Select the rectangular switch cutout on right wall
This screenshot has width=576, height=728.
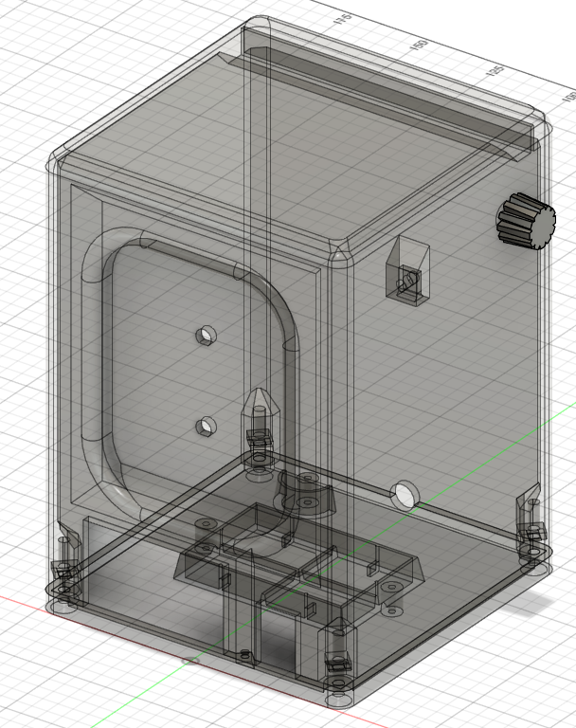[407, 270]
